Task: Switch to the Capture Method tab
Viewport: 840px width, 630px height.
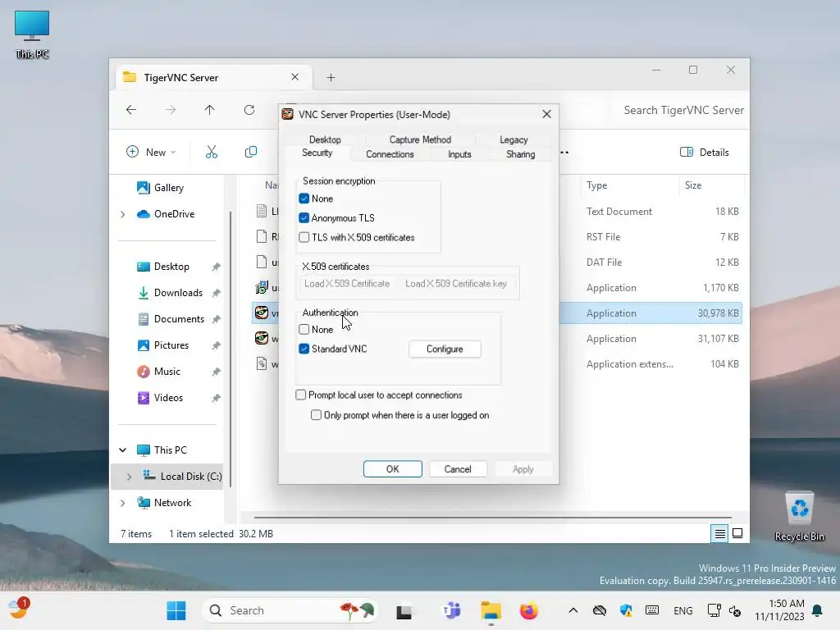Action: pyautogui.click(x=420, y=139)
